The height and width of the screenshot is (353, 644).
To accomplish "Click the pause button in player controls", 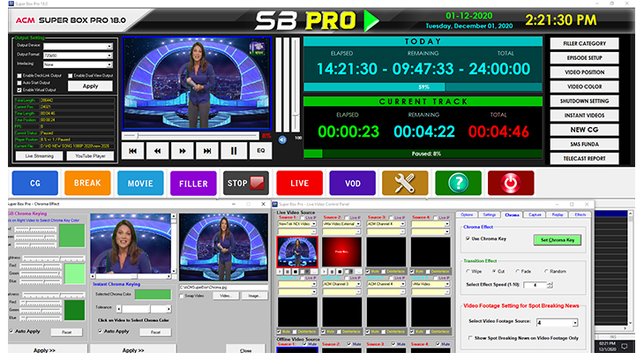I will pos(234,151).
